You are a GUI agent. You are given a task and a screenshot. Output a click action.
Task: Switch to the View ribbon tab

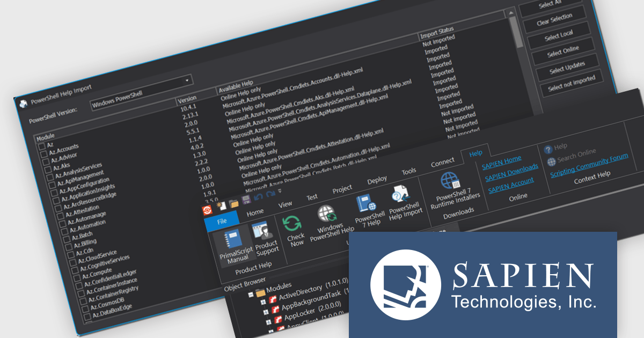tap(285, 204)
